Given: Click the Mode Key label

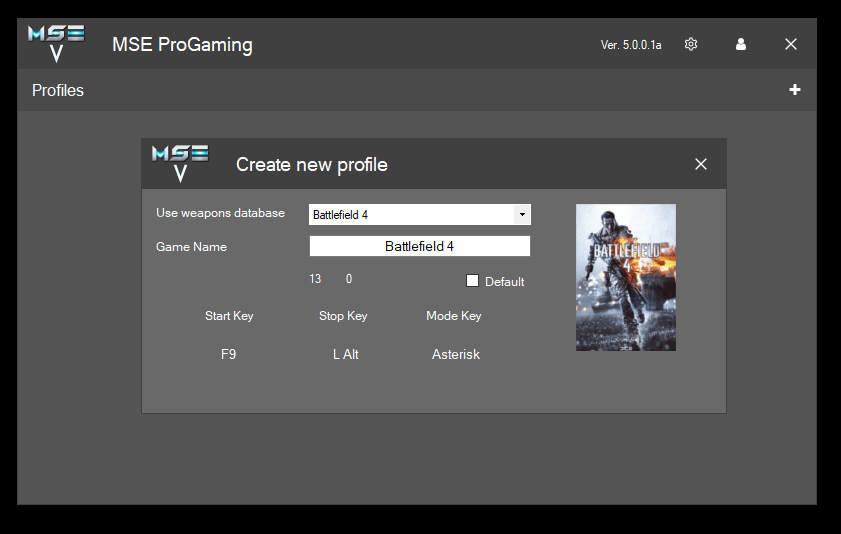Looking at the screenshot, I should click(454, 316).
